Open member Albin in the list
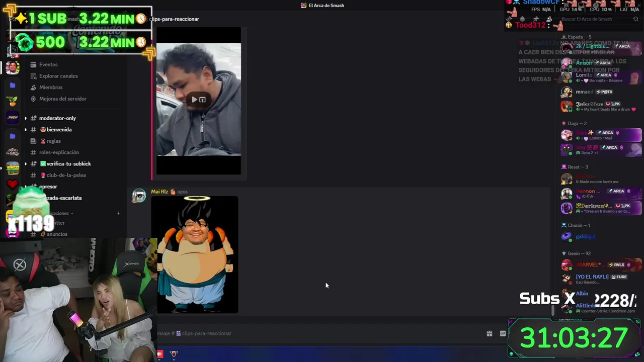 point(601,294)
